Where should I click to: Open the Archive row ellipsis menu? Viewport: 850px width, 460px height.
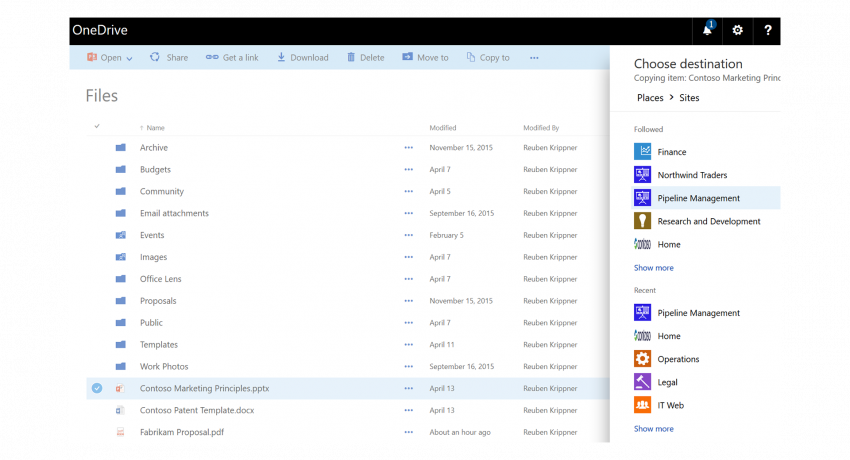(409, 147)
